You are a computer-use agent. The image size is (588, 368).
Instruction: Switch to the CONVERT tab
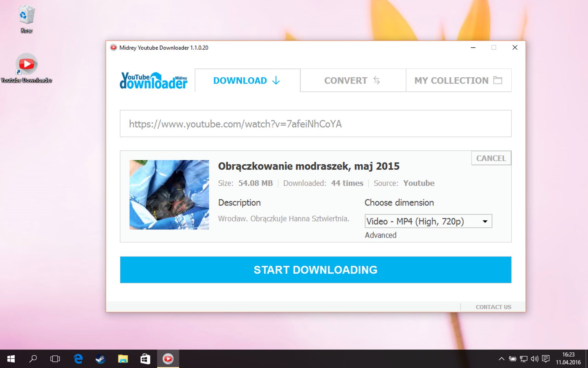click(x=353, y=80)
